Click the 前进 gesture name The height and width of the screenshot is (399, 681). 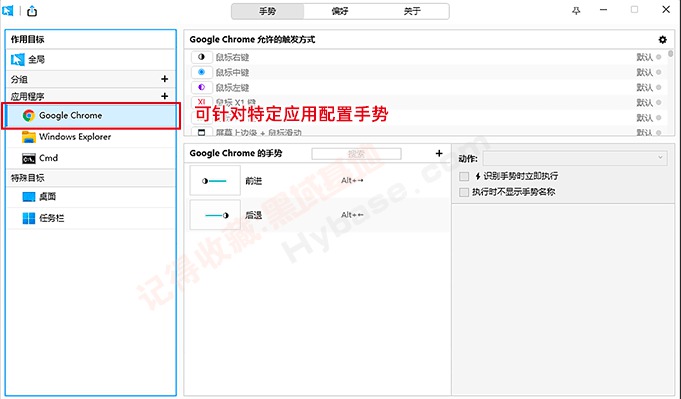pos(254,181)
